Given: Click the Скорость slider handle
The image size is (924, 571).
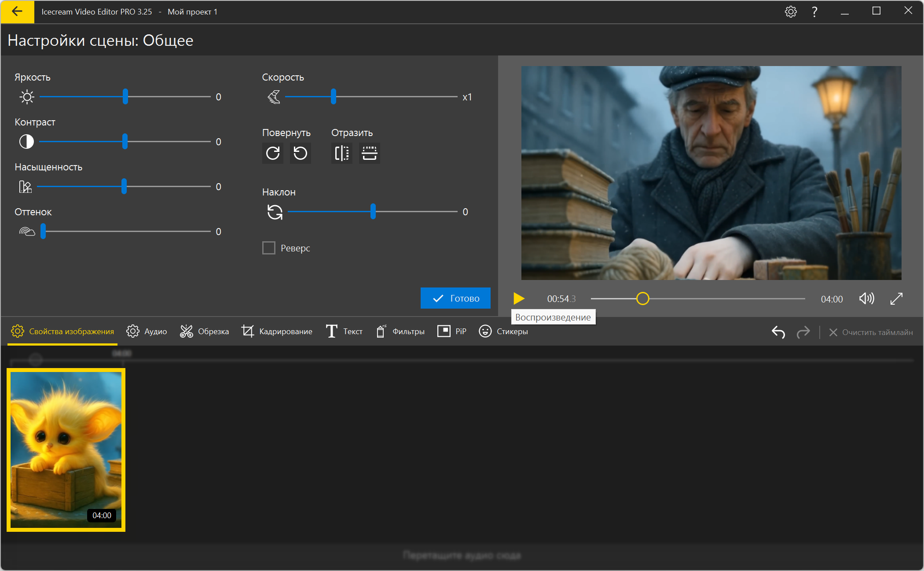Looking at the screenshot, I should click(x=334, y=97).
